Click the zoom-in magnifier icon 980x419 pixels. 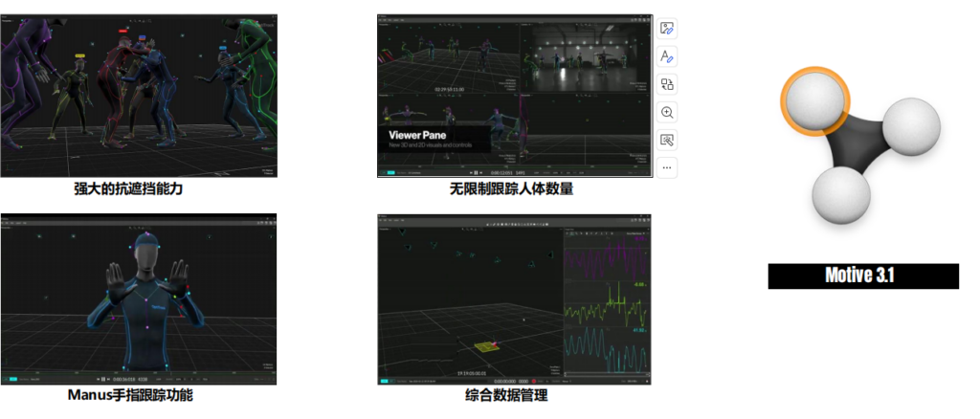click(667, 112)
